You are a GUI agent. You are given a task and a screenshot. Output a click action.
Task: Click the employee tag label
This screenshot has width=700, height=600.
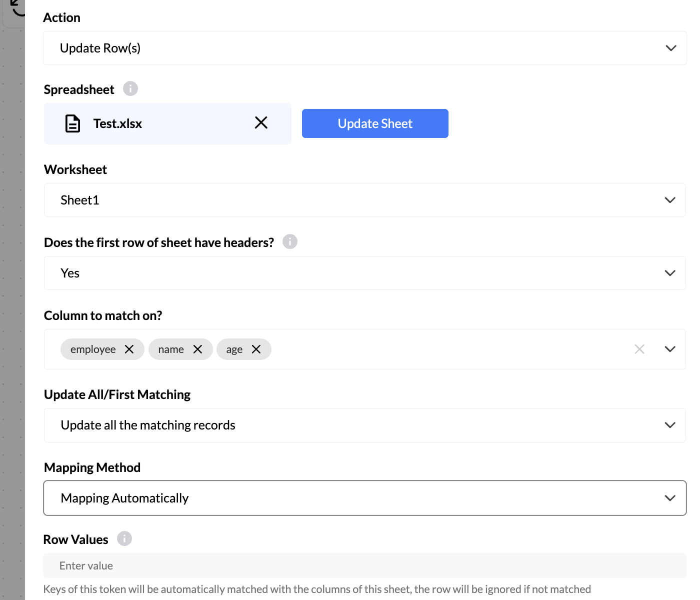[x=93, y=349]
